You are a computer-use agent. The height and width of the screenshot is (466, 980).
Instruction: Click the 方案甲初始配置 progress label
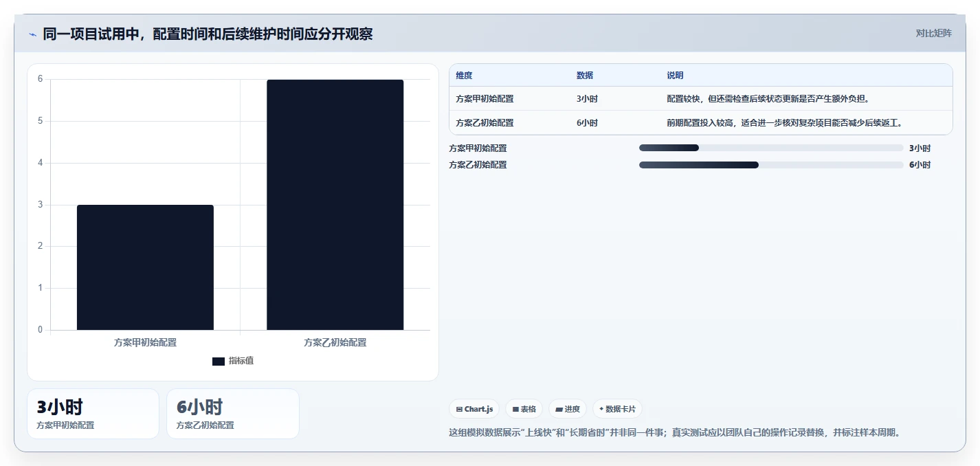pyautogui.click(x=478, y=148)
